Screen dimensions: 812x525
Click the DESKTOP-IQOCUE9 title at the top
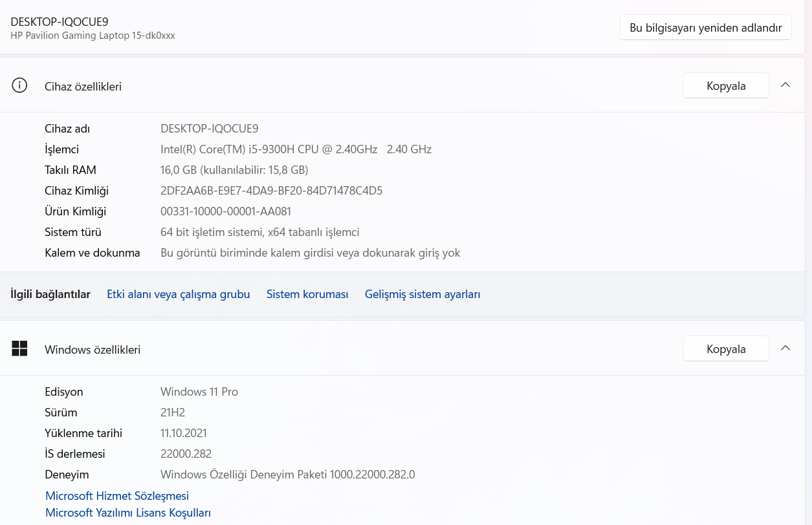click(x=60, y=21)
